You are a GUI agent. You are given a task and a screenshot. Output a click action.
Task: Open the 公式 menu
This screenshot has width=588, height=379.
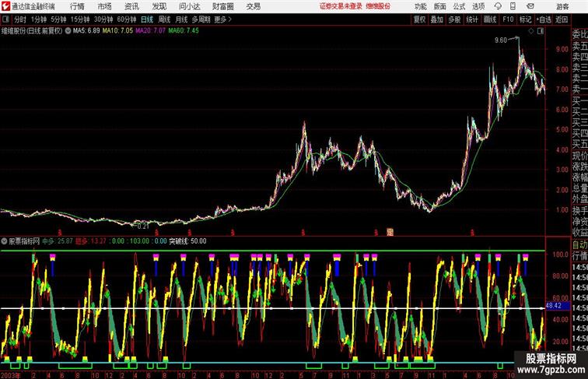coord(459,6)
